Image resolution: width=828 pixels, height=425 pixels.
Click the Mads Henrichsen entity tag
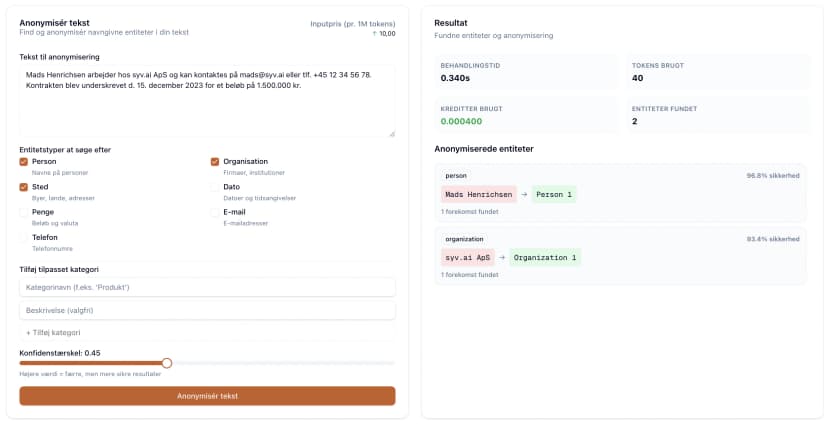tap(479, 194)
